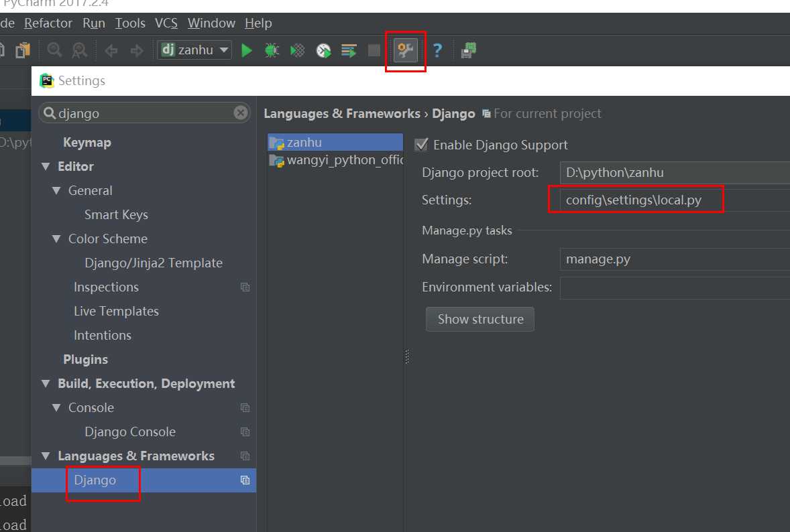Image resolution: width=790 pixels, height=532 pixels.
Task: Open the Window menu
Action: click(x=211, y=23)
